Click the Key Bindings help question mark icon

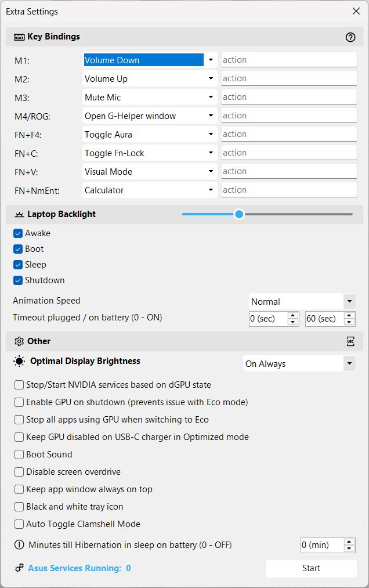[x=350, y=37]
